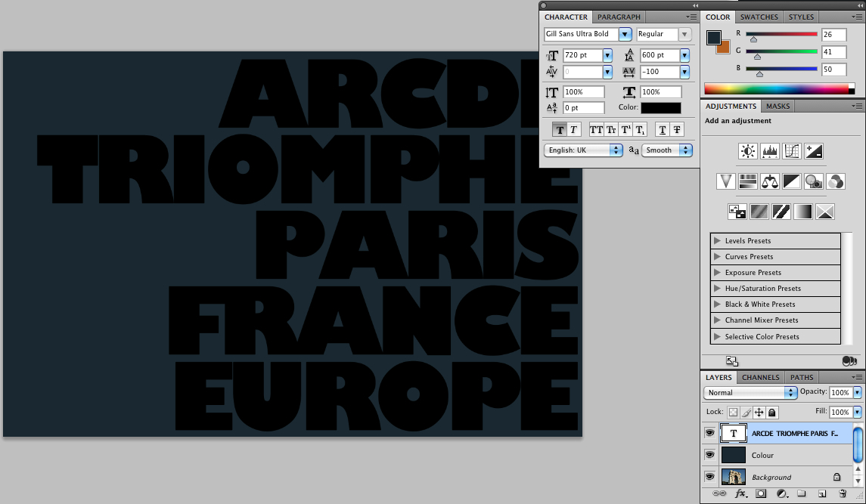Screen dimensions: 866x504
Task: Add a Gradient Map adjustment
Action: click(803, 212)
